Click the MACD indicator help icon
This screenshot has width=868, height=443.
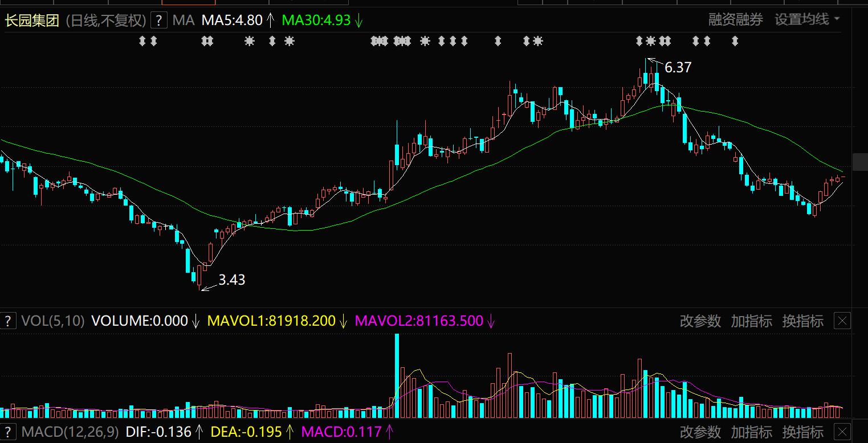click(x=8, y=432)
